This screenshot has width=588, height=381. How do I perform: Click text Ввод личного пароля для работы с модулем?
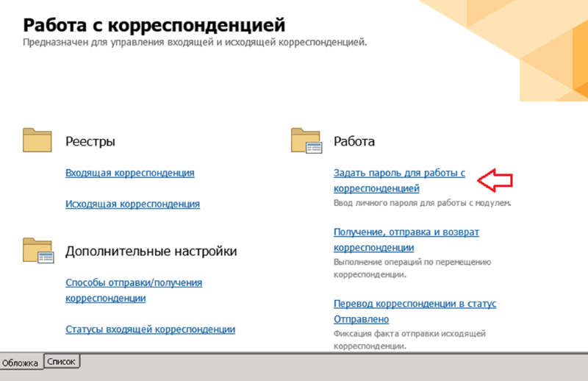(422, 203)
